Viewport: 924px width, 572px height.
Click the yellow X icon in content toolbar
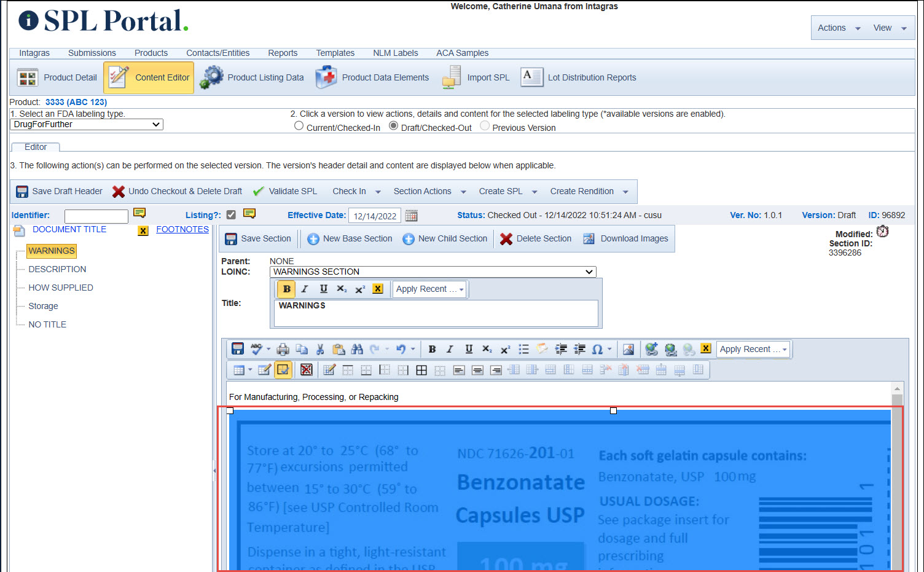coord(706,348)
